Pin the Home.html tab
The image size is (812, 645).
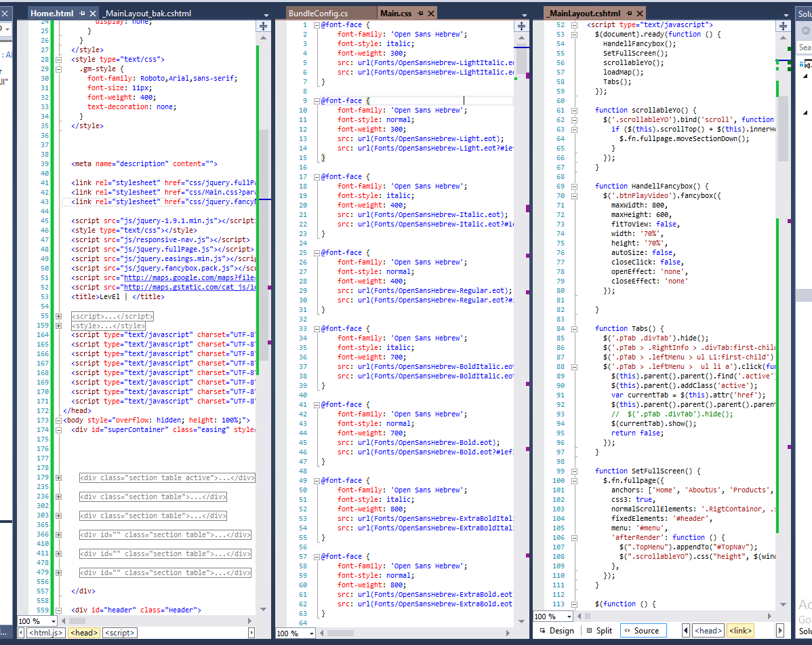pyautogui.click(x=82, y=14)
